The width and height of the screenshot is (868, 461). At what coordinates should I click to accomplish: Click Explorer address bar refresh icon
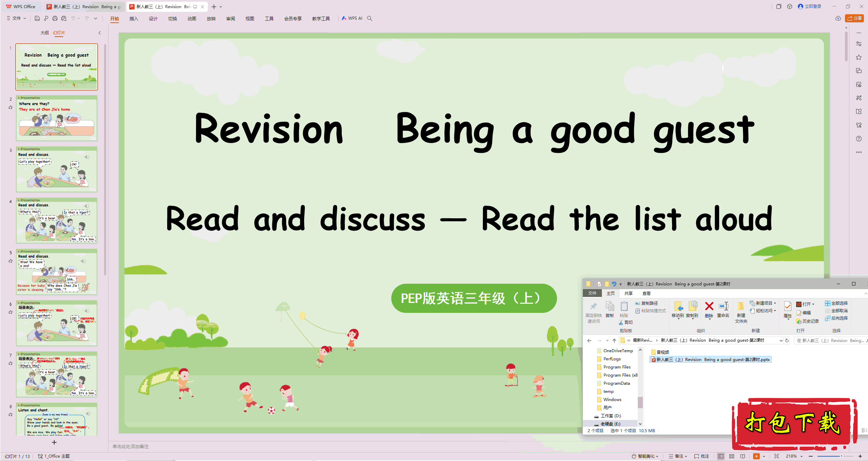pyautogui.click(x=787, y=341)
